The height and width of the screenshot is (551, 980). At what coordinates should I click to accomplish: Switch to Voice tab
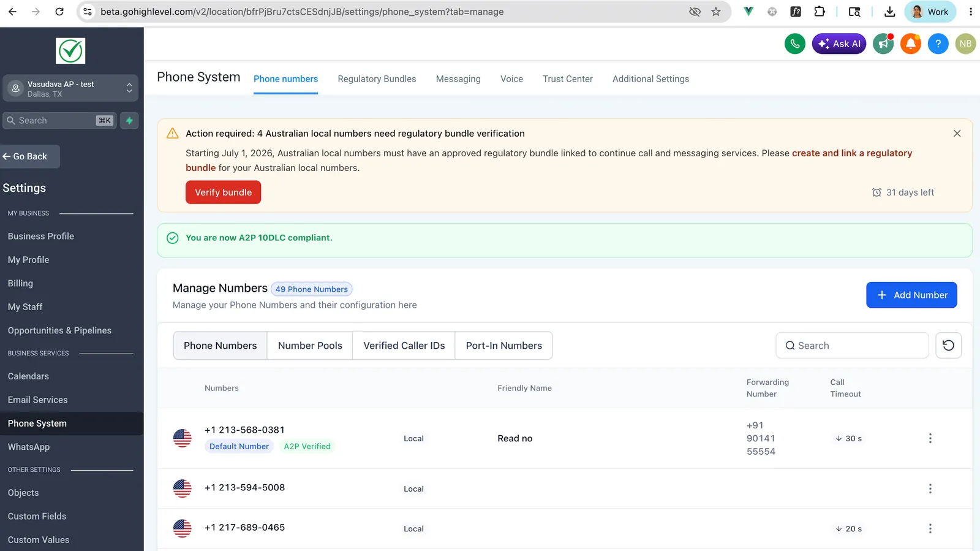tap(511, 79)
